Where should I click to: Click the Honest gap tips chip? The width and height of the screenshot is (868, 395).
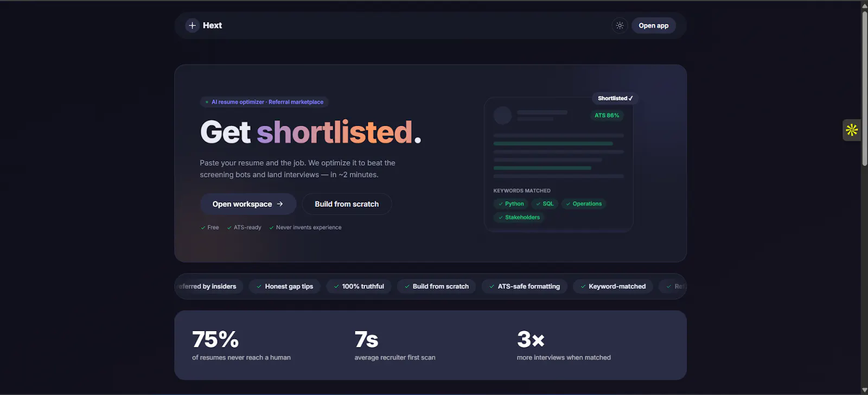(285, 286)
